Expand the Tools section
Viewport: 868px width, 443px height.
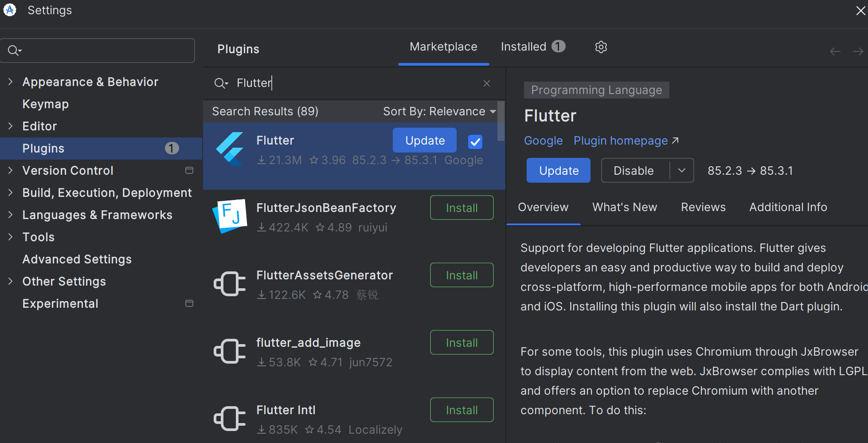11,237
